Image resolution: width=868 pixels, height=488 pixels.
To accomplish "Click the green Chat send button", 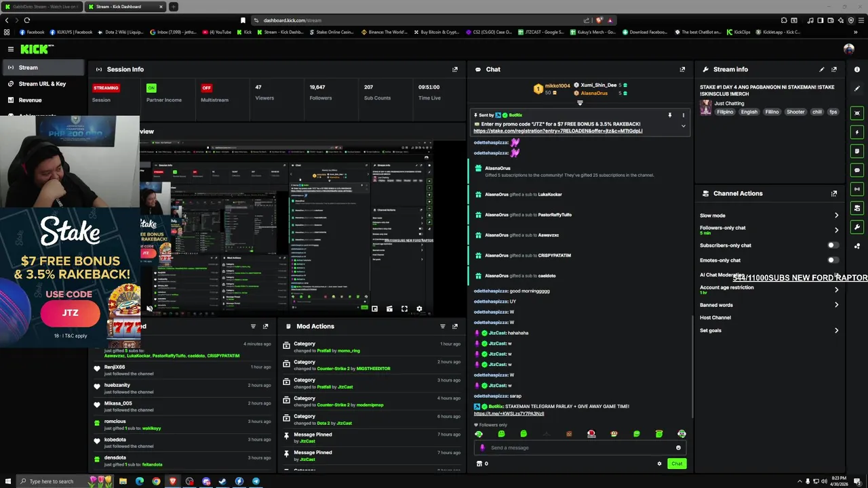I will [x=677, y=464].
